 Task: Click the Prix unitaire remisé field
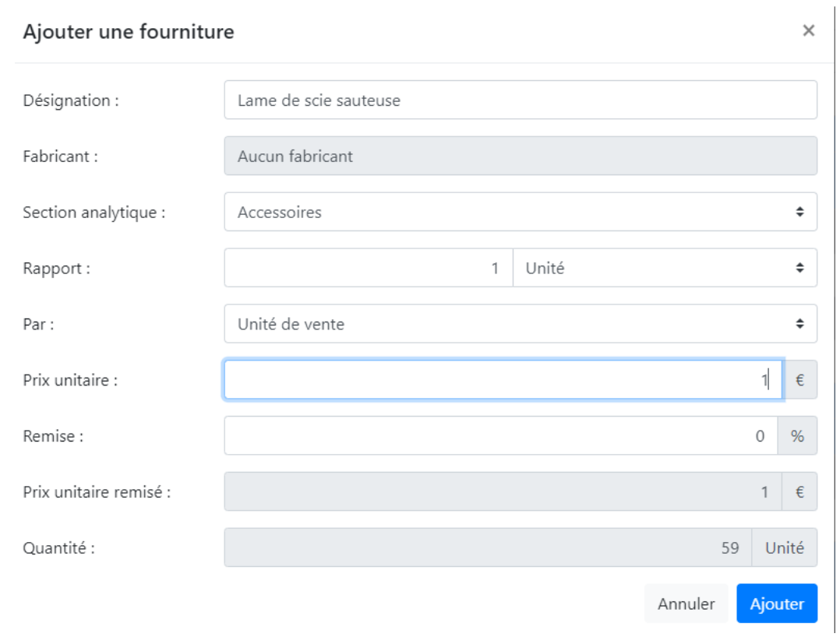503,492
